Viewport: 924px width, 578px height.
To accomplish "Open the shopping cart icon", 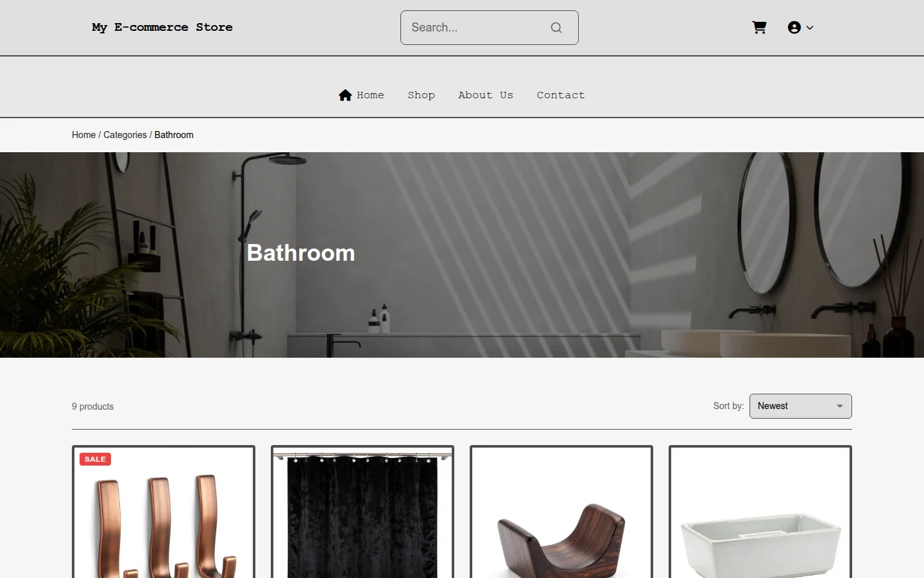I will point(759,28).
